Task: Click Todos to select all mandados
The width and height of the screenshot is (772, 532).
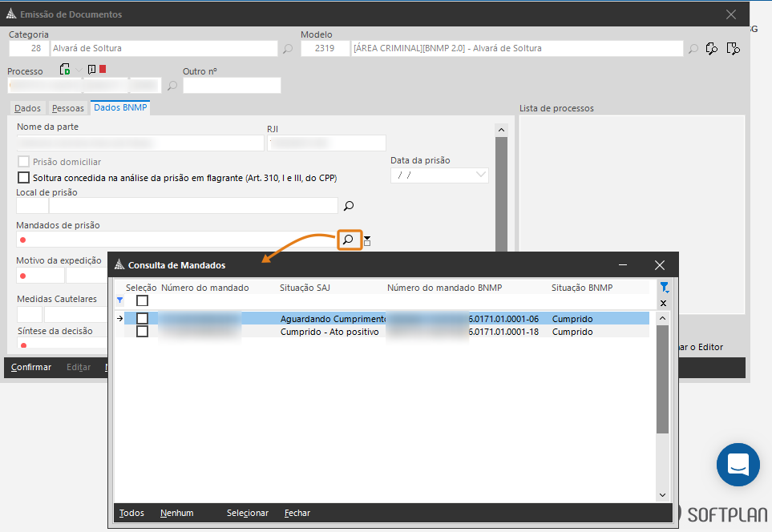Action: coord(131,513)
